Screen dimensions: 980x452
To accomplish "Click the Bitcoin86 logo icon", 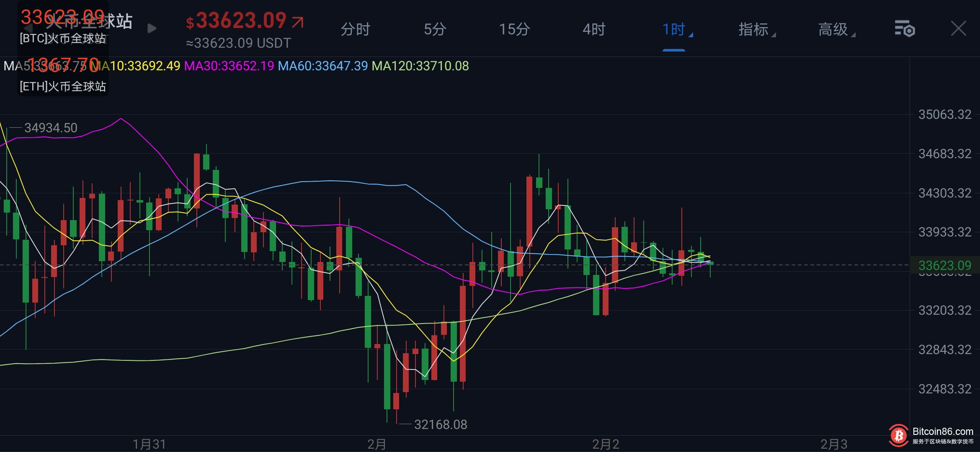I will point(898,436).
